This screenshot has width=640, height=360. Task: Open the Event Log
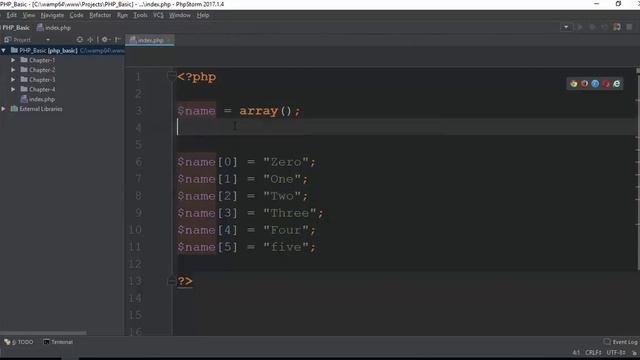tap(621, 342)
